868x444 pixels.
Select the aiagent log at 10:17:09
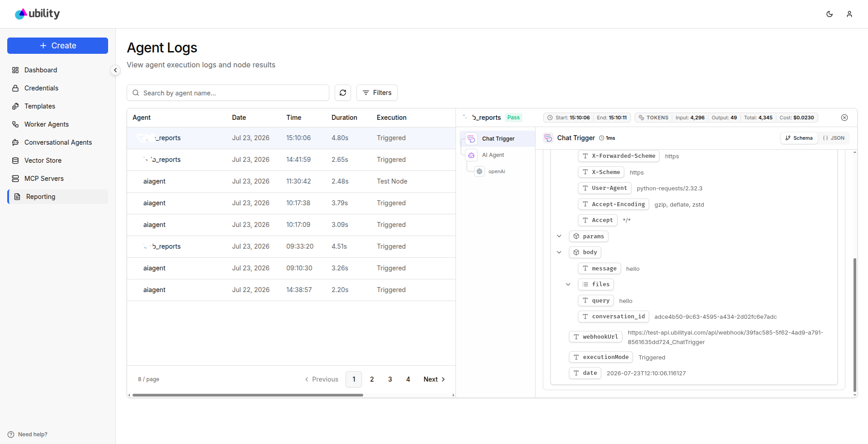(291, 225)
